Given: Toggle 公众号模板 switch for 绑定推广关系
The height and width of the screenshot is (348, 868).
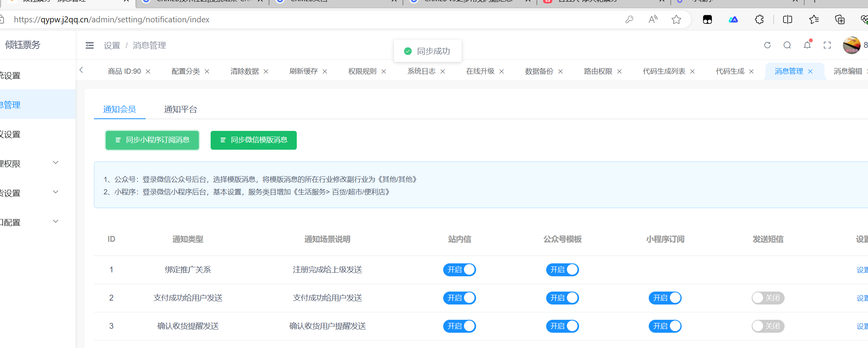Looking at the screenshot, I should 563,270.
